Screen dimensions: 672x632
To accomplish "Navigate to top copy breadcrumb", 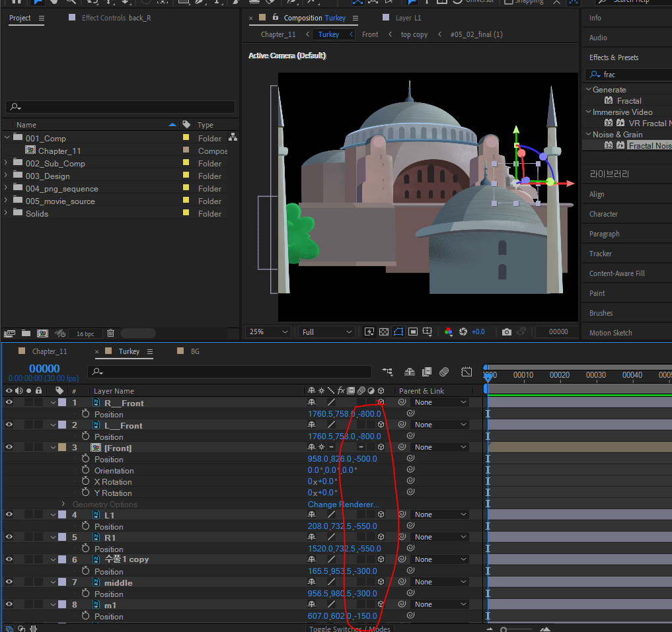I will 414,34.
